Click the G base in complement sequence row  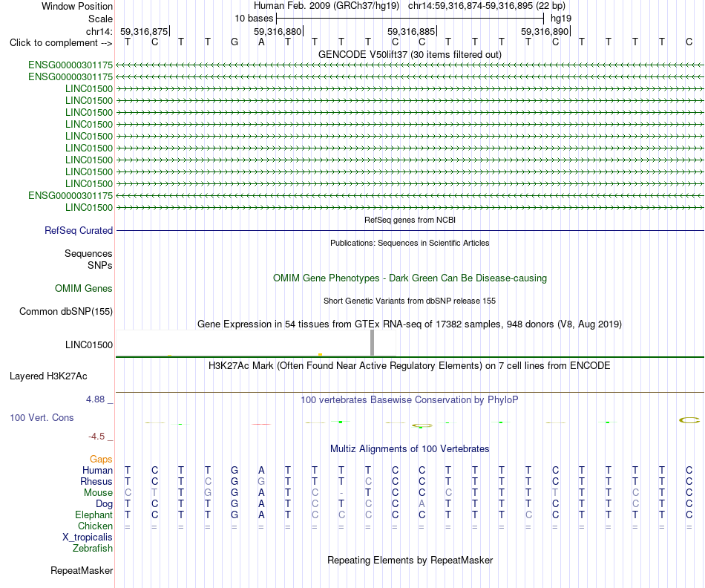pyautogui.click(x=235, y=42)
